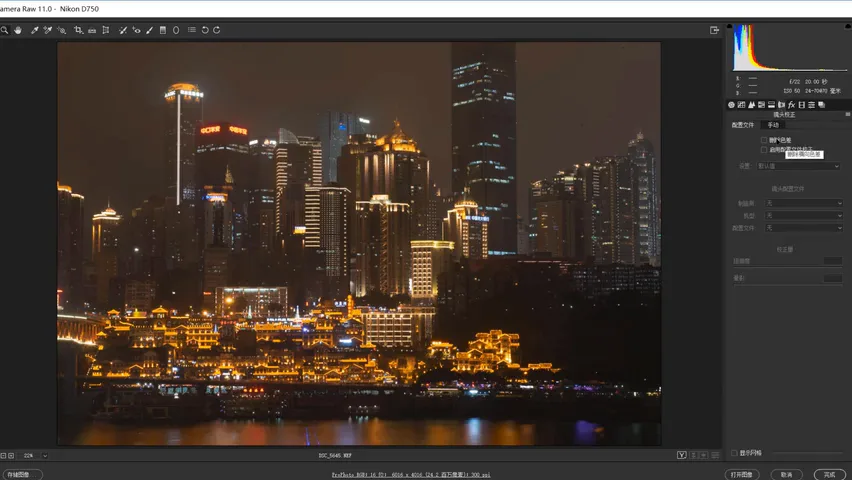The height and width of the screenshot is (480, 852).
Task: Open workflow options link below the preview
Action: coord(411,475)
